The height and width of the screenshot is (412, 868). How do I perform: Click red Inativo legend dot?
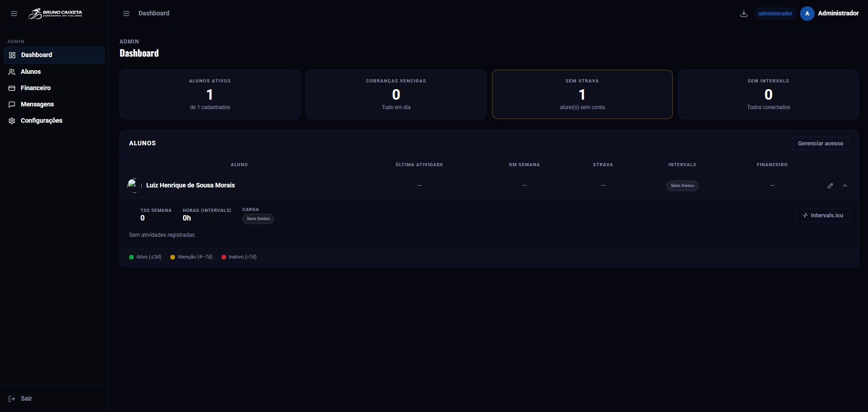tap(224, 257)
